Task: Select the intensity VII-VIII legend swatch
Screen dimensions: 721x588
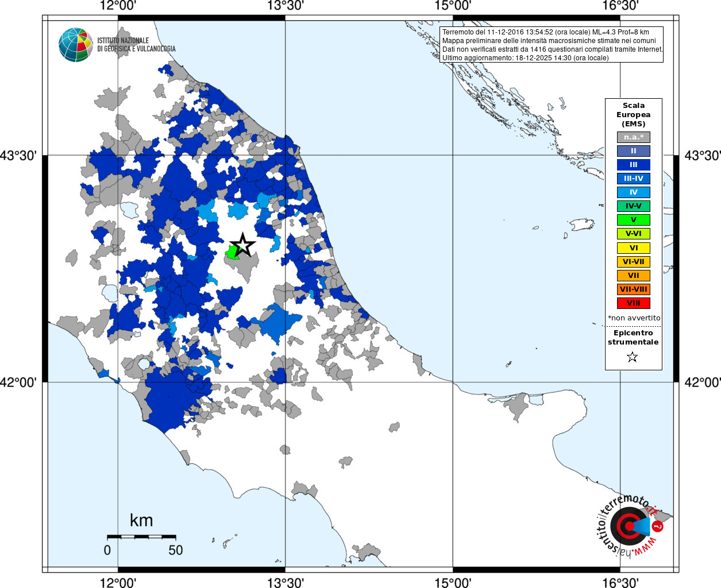Action: pos(634,289)
